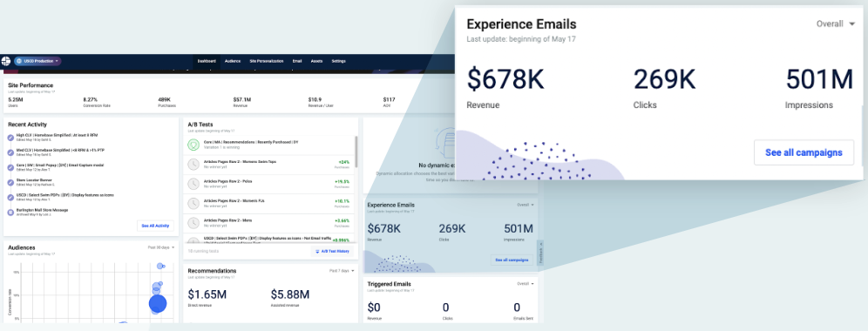Open the Overall dropdown in the enlarged Experience Emails card

[x=836, y=24]
